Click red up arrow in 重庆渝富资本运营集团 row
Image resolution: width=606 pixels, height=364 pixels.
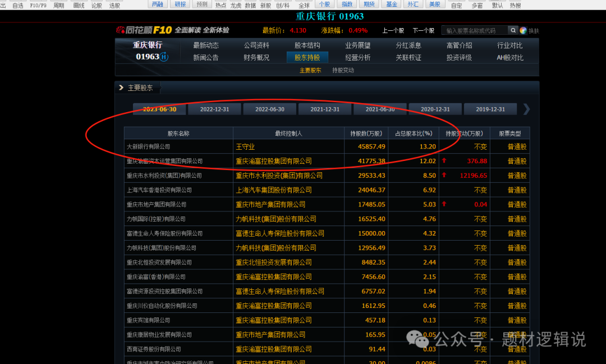tap(444, 160)
